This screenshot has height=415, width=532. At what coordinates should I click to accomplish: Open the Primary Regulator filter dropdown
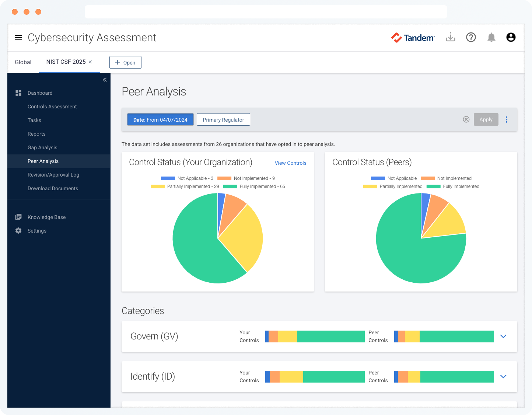coord(223,120)
